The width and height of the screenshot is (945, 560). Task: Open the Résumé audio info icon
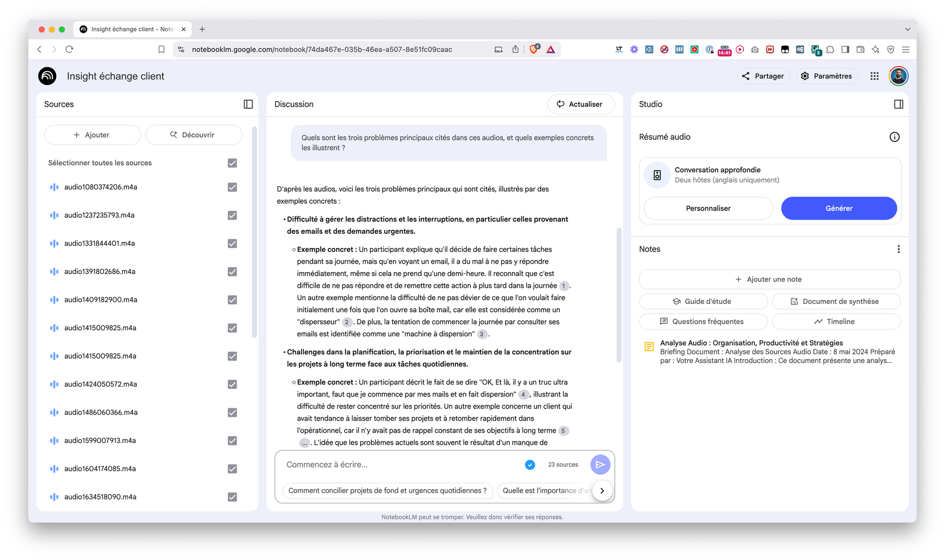[x=894, y=137]
